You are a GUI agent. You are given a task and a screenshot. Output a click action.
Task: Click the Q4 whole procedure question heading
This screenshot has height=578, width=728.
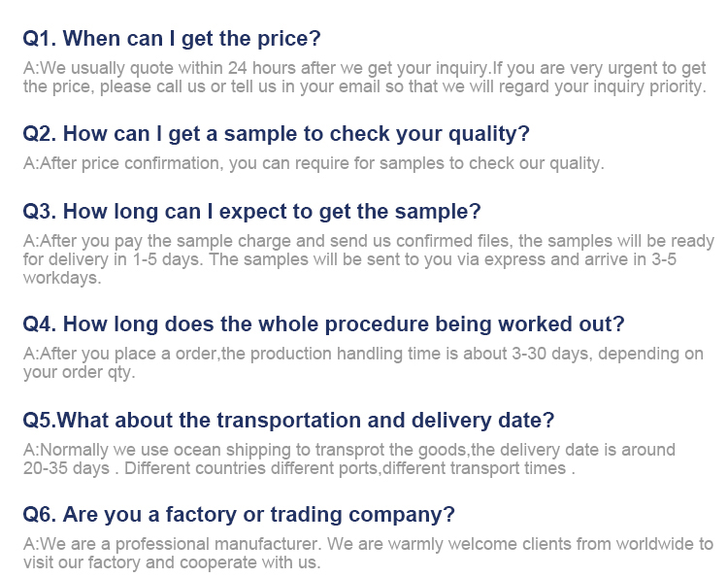(x=323, y=323)
